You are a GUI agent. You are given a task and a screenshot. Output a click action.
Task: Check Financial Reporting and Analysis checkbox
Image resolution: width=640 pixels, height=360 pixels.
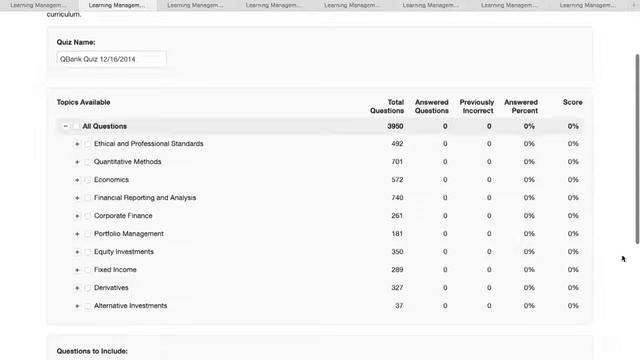pos(87,198)
